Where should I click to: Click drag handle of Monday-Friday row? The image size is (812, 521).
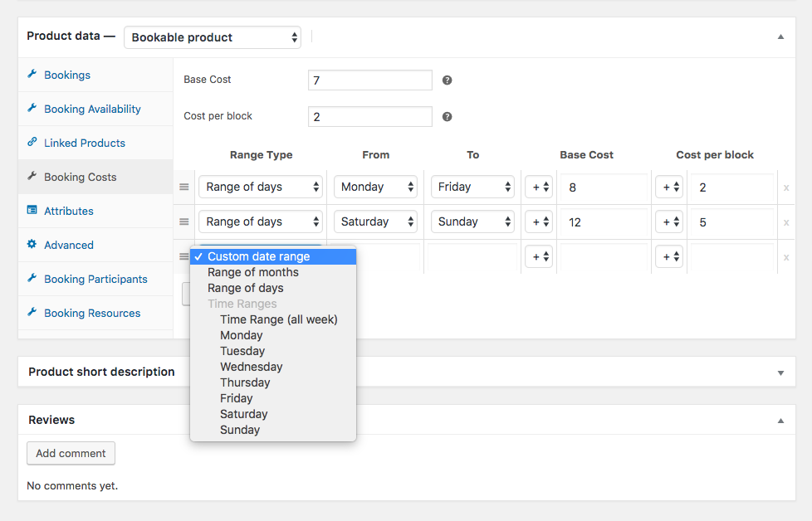184,187
